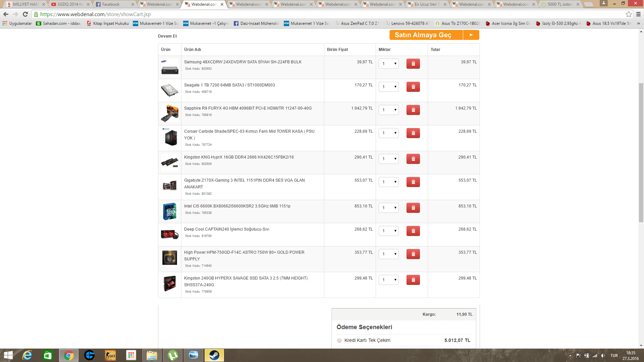Delete the Intel CI5 6600K processor row
The image size is (644, 362).
click(x=413, y=208)
